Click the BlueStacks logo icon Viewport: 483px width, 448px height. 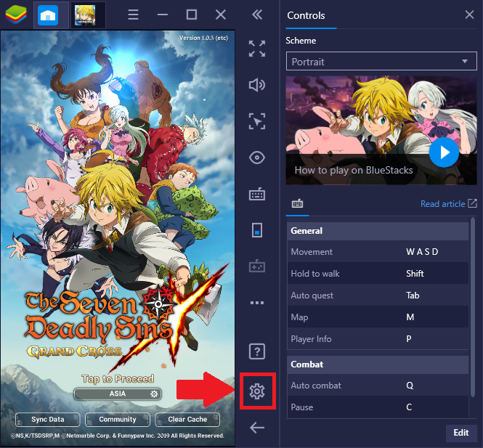16,15
